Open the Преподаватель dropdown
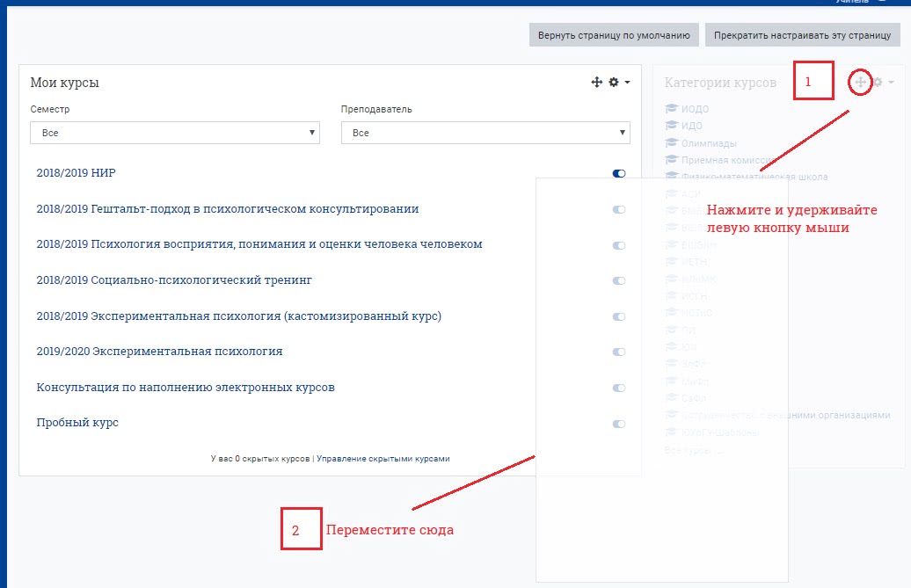 [485, 133]
